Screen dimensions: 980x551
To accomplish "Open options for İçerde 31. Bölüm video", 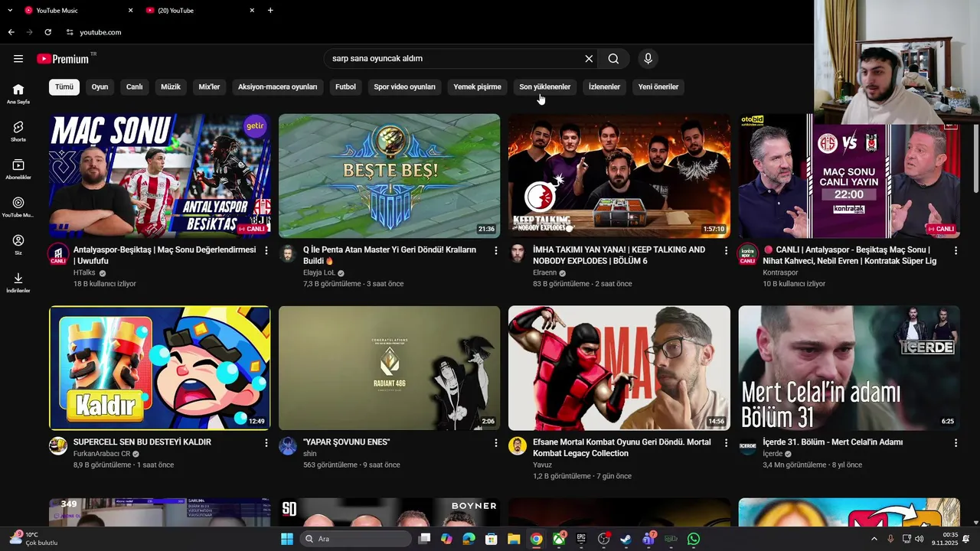I will (955, 442).
